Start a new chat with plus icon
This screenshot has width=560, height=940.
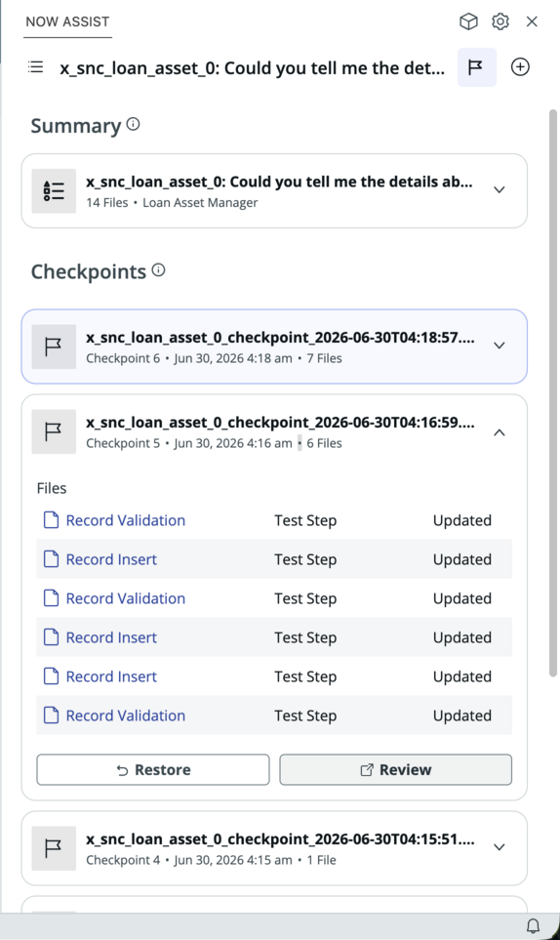pos(520,67)
